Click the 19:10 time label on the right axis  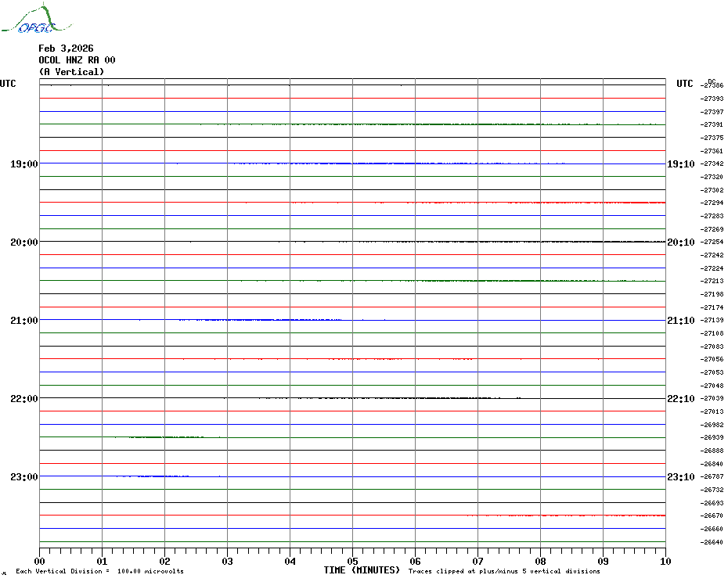pyautogui.click(x=679, y=164)
